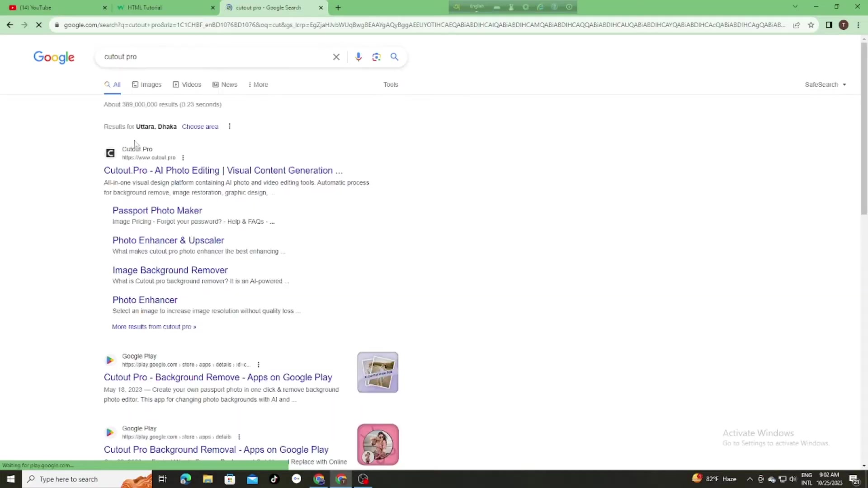Click the Cutout Pro Background Removal pink thumbnail
The width and height of the screenshot is (868, 488).
tap(378, 445)
